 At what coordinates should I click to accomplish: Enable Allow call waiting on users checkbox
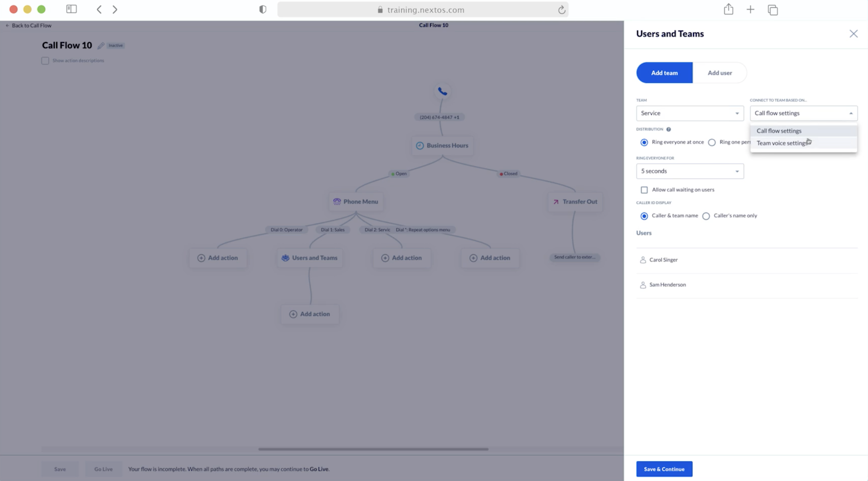tap(644, 190)
